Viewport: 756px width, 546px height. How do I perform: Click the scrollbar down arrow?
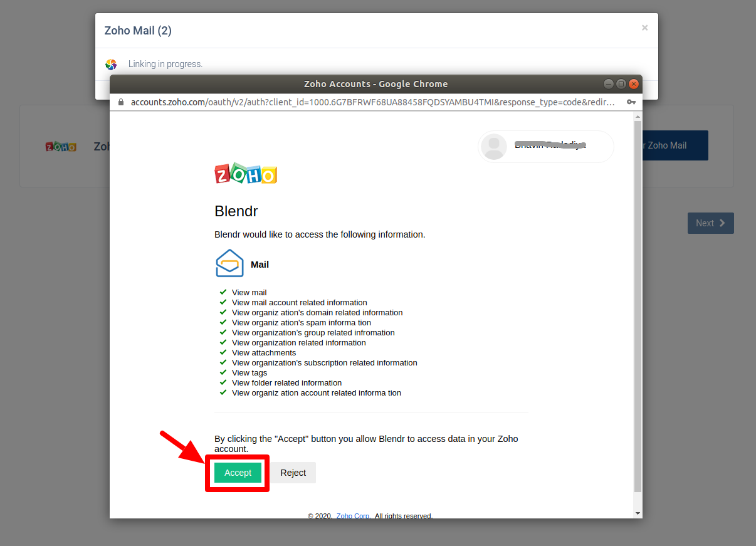tap(638, 513)
